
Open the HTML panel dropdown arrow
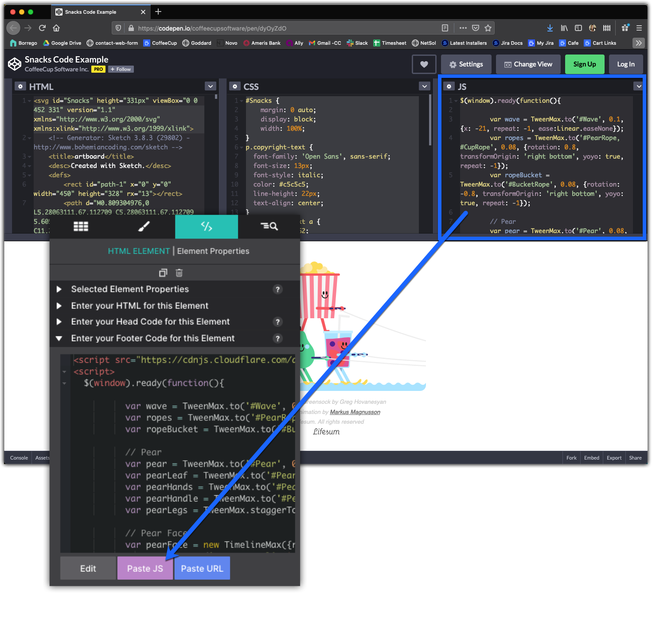(x=211, y=86)
